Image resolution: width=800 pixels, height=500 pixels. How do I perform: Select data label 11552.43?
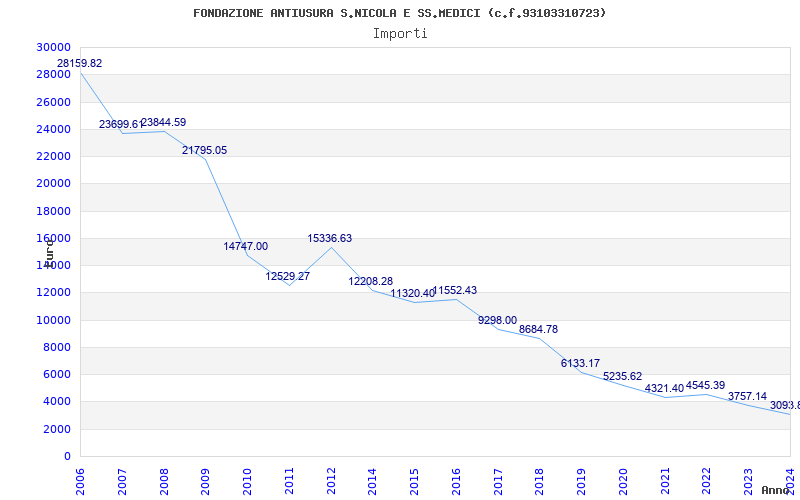click(455, 290)
